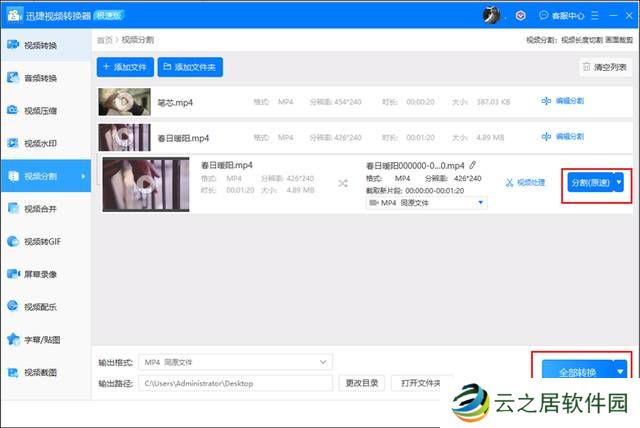Open the 视频水印 (video watermark) tool
The height and width of the screenshot is (428, 640).
tap(40, 143)
